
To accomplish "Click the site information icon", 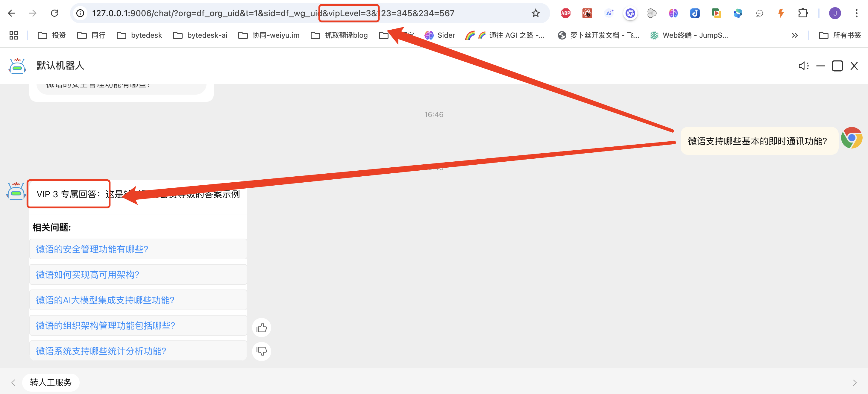I will tap(80, 13).
